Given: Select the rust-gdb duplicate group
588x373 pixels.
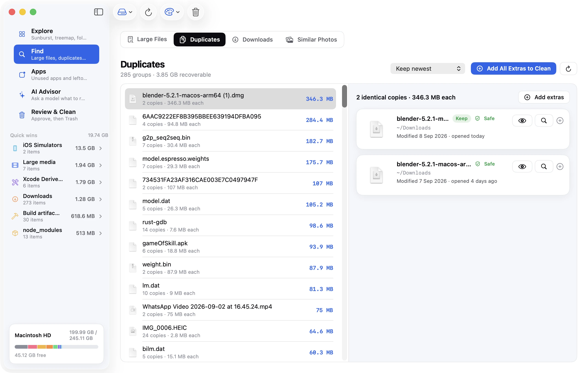Looking at the screenshot, I should click(x=230, y=226).
